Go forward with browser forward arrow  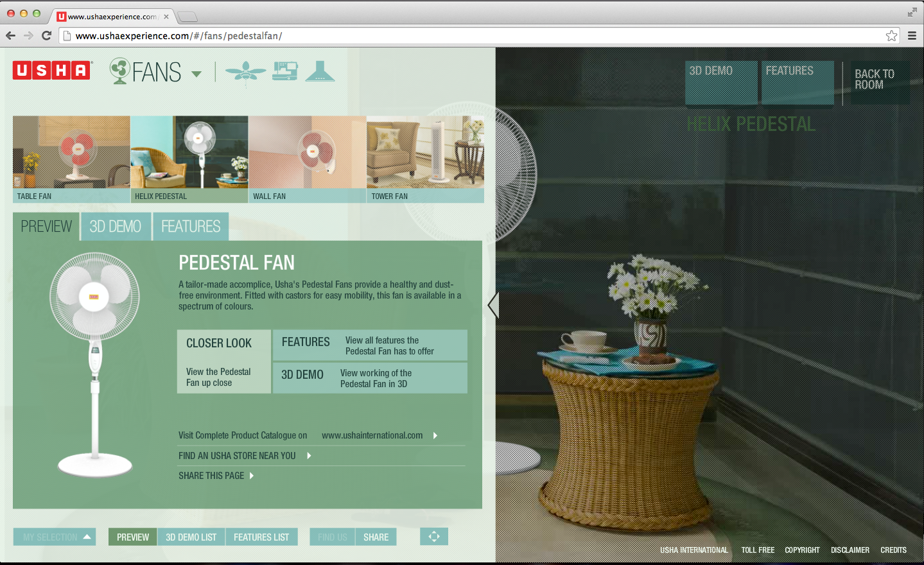tap(28, 36)
